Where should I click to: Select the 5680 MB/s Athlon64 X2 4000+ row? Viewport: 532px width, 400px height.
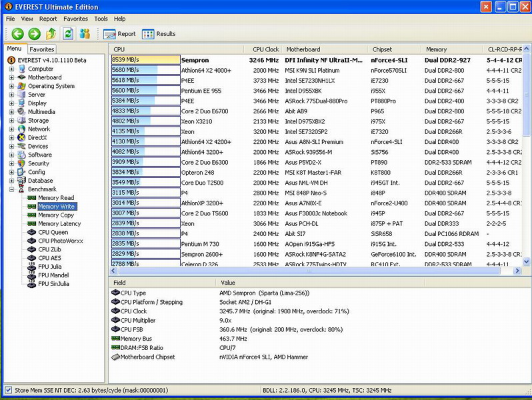click(x=316, y=70)
